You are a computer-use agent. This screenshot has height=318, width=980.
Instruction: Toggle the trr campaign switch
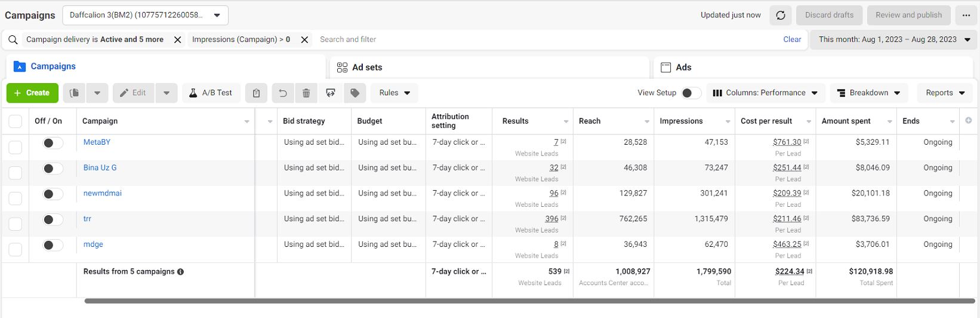53,220
